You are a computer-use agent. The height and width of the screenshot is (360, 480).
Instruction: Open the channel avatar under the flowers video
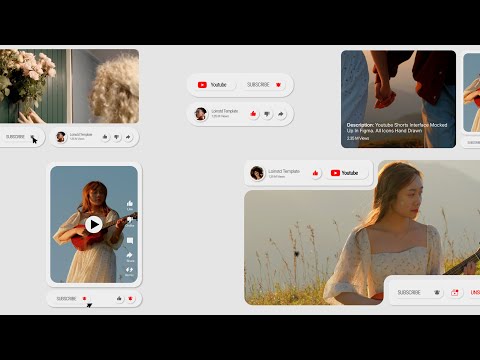pyautogui.click(x=61, y=137)
